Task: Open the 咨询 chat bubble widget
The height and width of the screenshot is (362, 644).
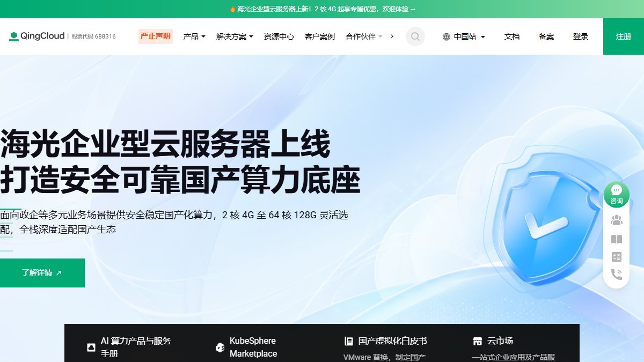Action: coord(617,194)
